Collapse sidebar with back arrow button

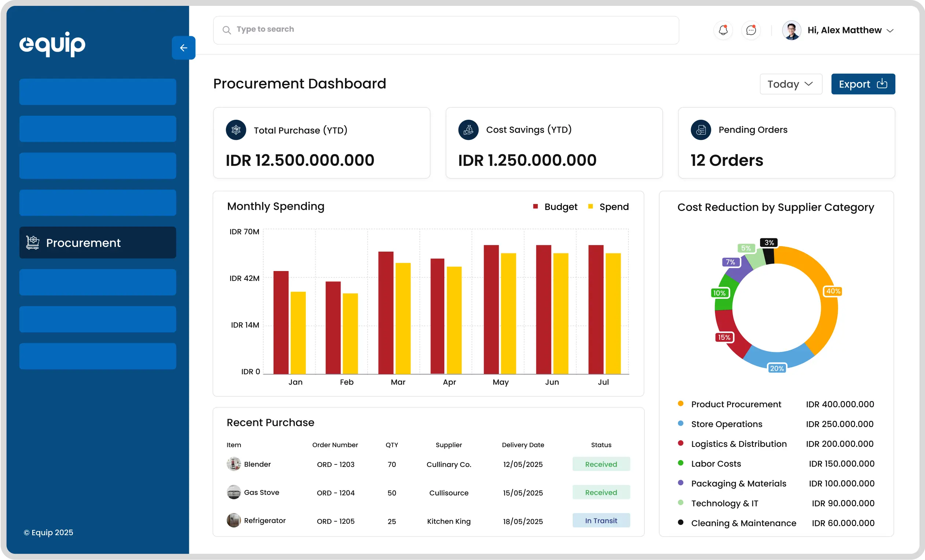[183, 48]
